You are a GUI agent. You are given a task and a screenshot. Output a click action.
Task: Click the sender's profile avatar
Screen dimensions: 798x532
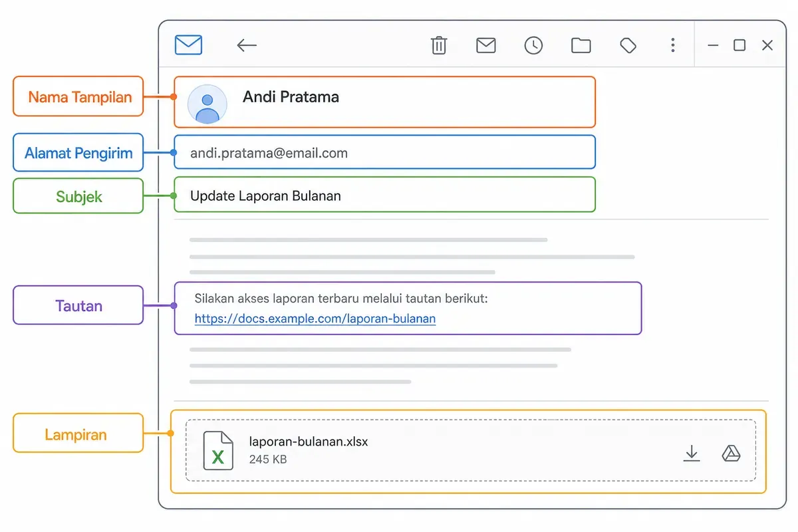pos(207,104)
